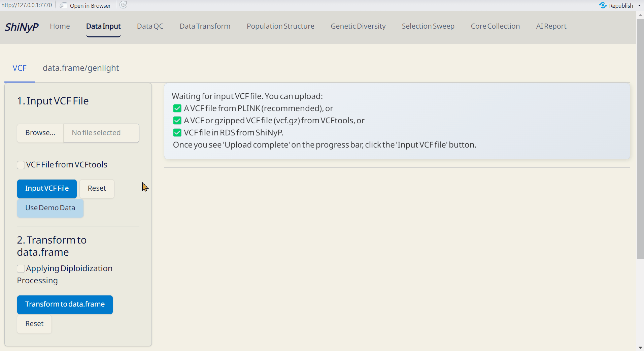The height and width of the screenshot is (351, 644).
Task: Open the Data QC page
Action: click(150, 26)
